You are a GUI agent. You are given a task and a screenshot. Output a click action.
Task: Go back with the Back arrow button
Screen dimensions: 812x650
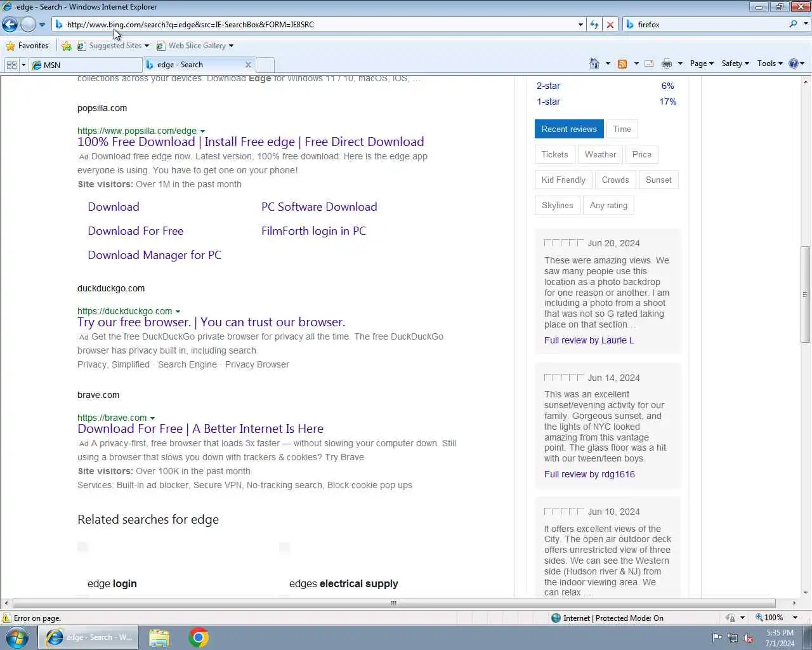pos(10,25)
